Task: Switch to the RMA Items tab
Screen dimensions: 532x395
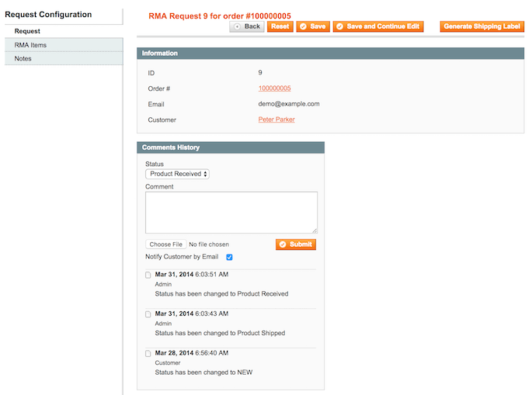Action: [30, 45]
